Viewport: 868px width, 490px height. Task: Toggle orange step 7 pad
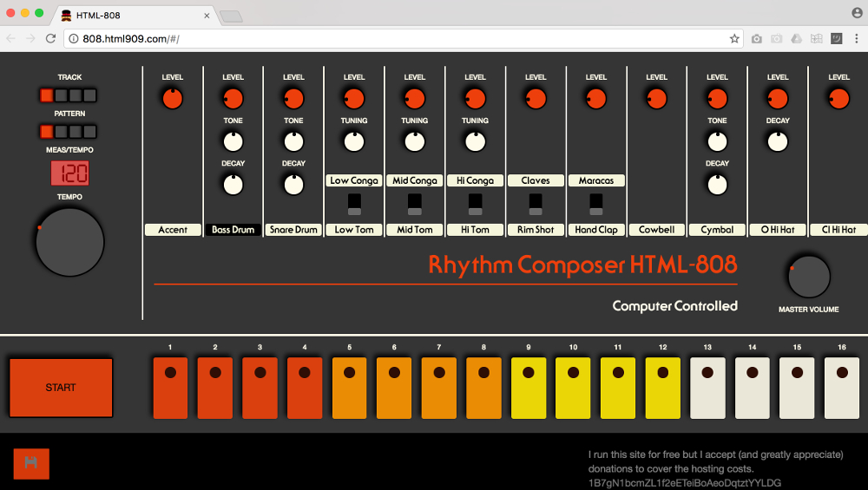pos(439,388)
